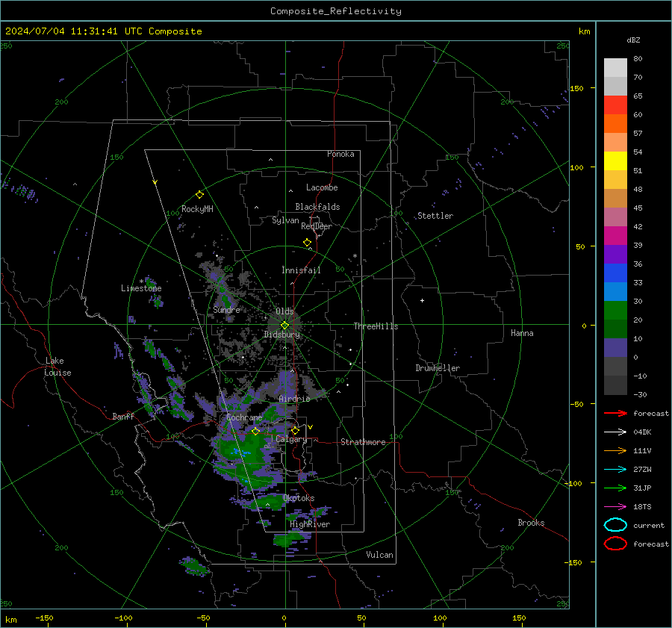Click the ThreeHills label

tap(376, 326)
